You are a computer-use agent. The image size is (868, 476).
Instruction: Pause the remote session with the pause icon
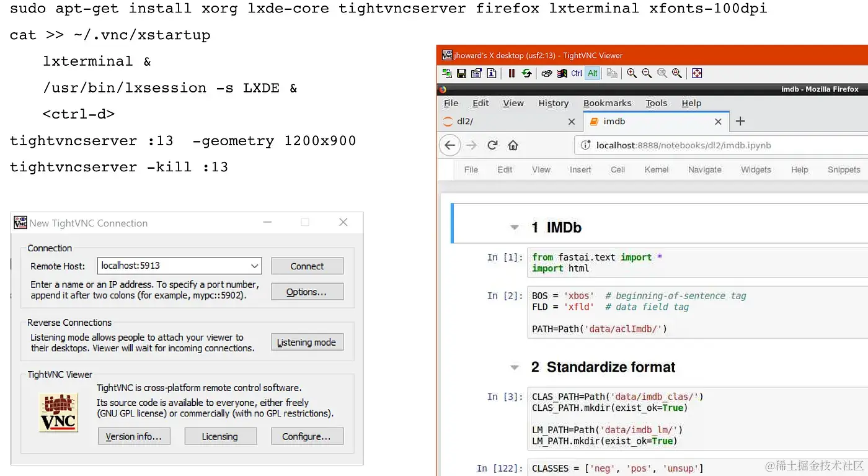pos(511,73)
